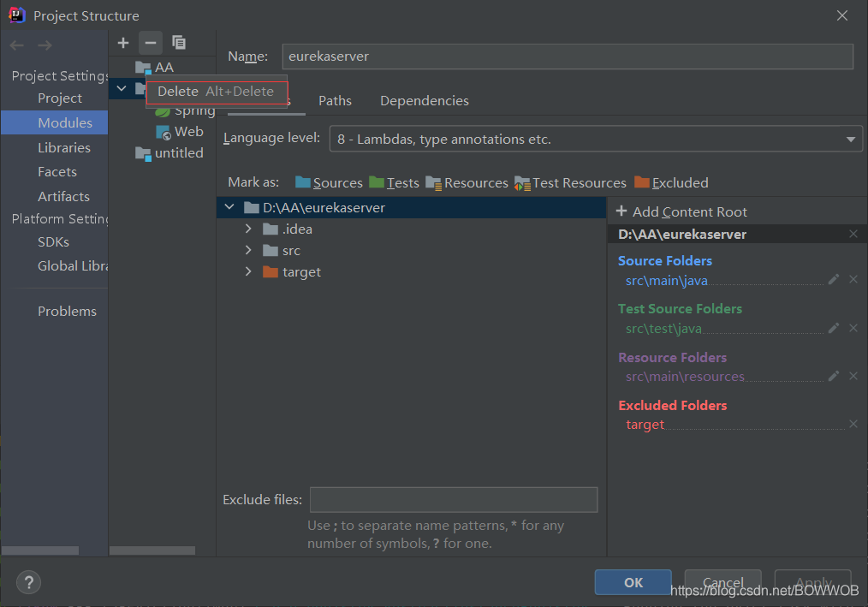Open help with the question mark button

click(x=29, y=582)
